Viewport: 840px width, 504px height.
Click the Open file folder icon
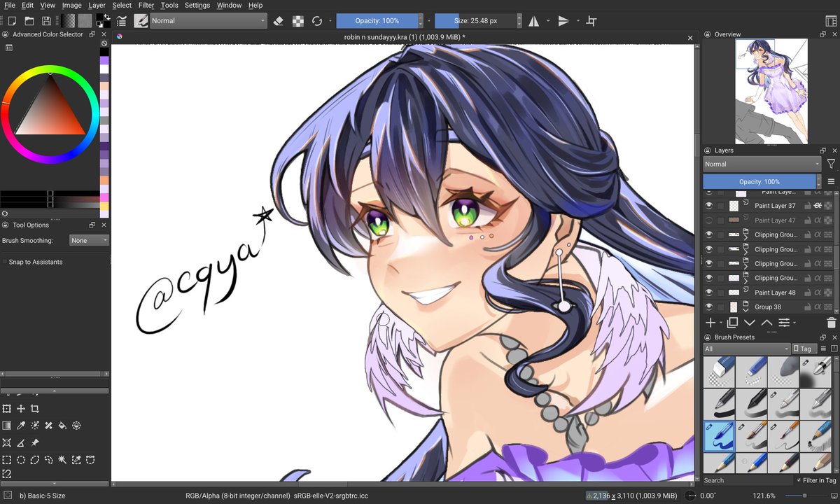tap(29, 21)
